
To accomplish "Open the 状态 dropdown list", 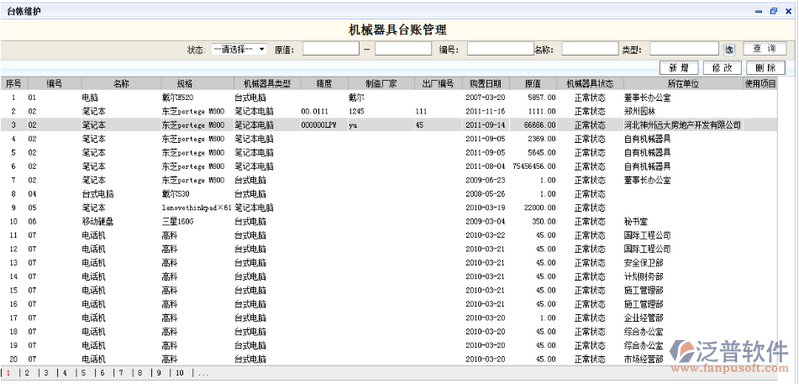I will click(239, 49).
